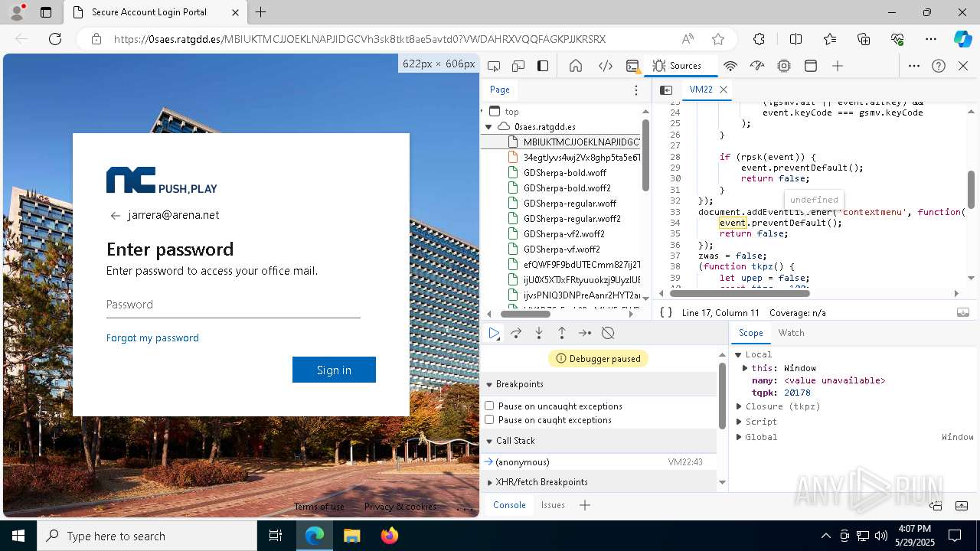This screenshot has height=551, width=980.
Task: Open browser Extensions icon
Action: tap(759, 39)
